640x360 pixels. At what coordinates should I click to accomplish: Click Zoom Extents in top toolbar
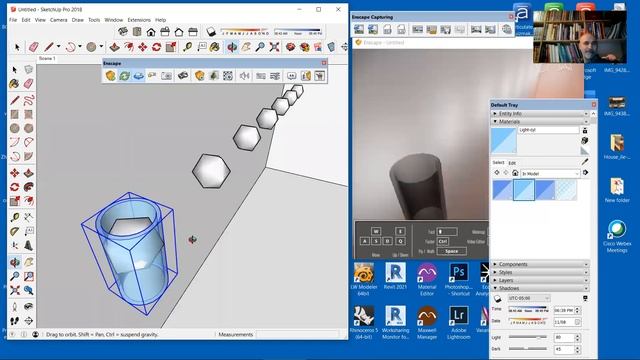(x=274, y=47)
